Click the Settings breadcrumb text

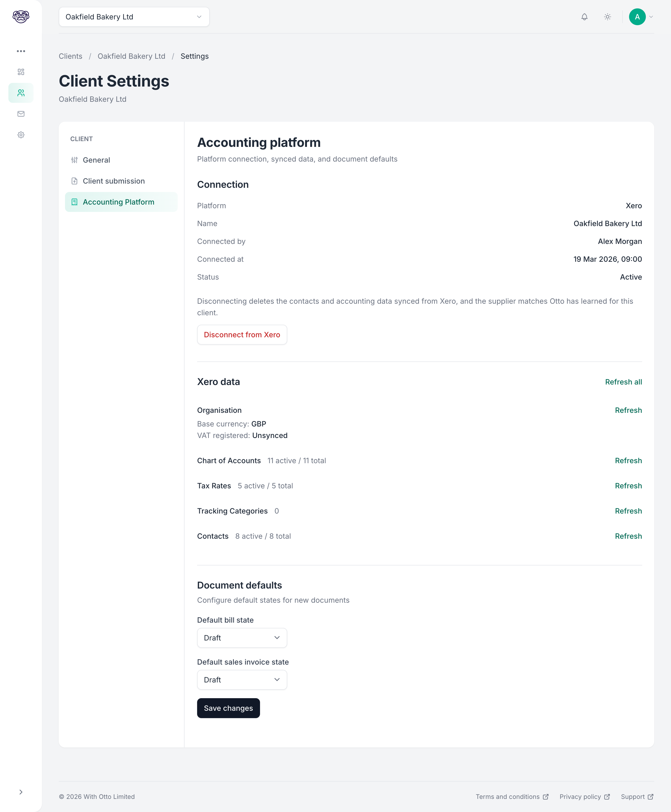tap(194, 56)
